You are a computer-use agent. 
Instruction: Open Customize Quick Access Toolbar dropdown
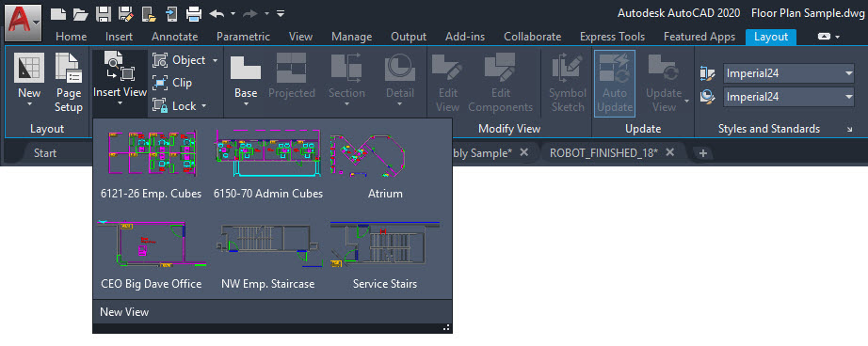click(281, 13)
